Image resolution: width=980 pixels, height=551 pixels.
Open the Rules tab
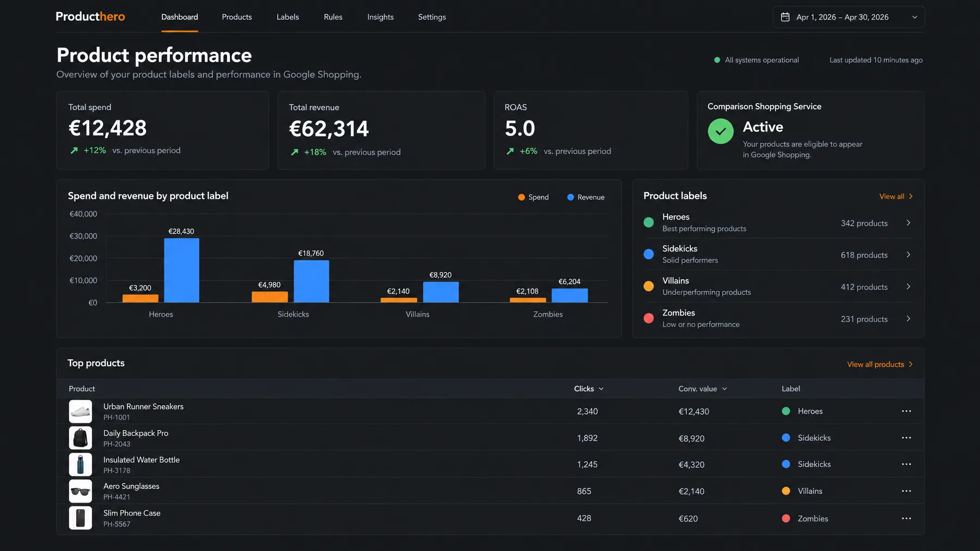[333, 17]
